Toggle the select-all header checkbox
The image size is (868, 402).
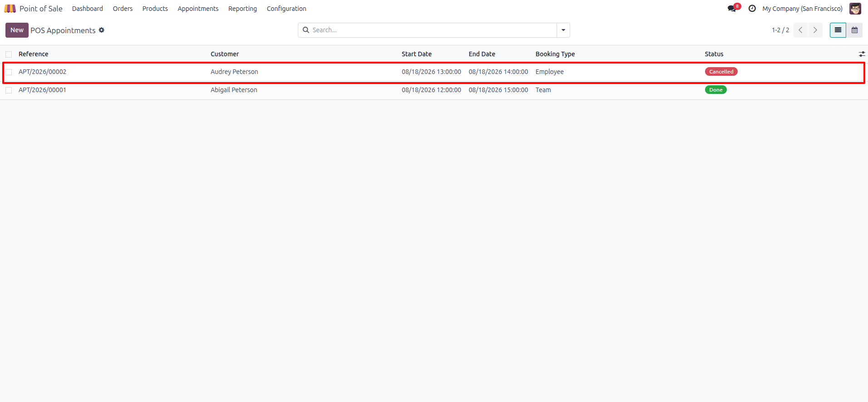point(9,54)
